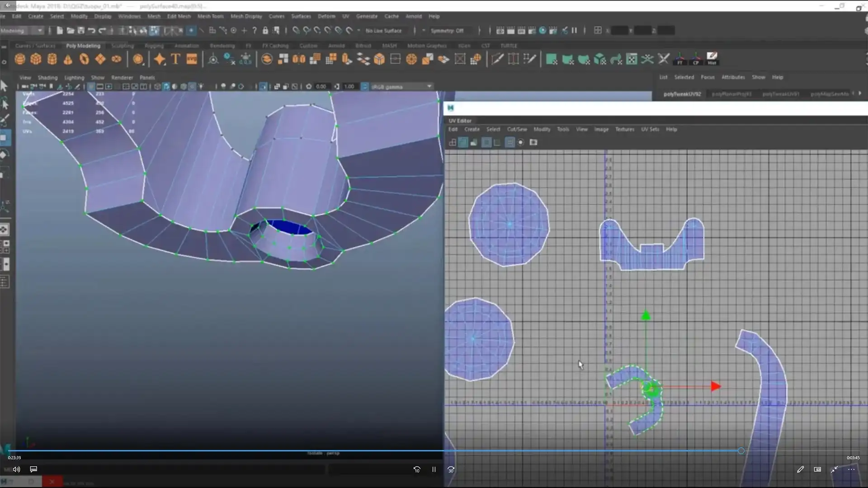Pause the video playback

tap(434, 469)
